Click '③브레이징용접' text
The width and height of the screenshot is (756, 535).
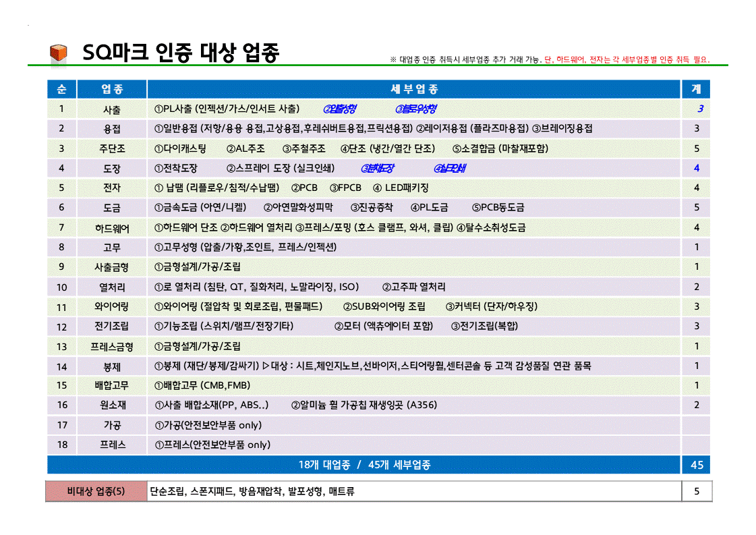click(562, 129)
